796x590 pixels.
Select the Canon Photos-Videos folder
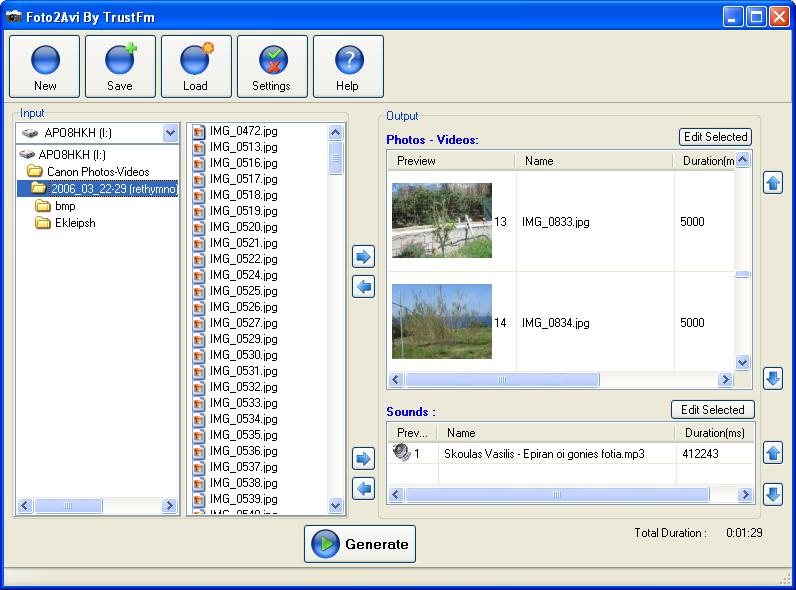click(x=97, y=172)
